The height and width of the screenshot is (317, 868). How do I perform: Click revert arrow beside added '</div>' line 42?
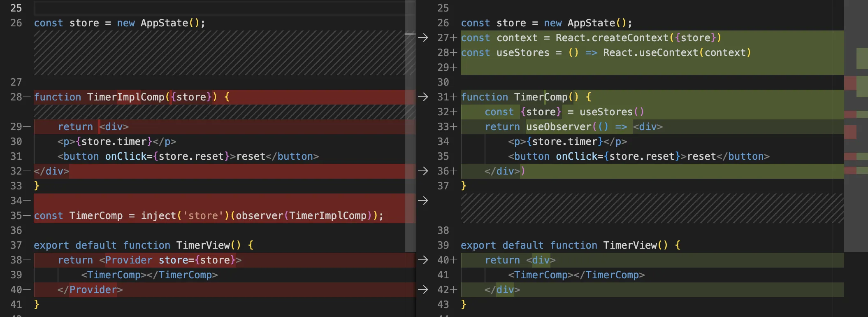[x=423, y=290]
